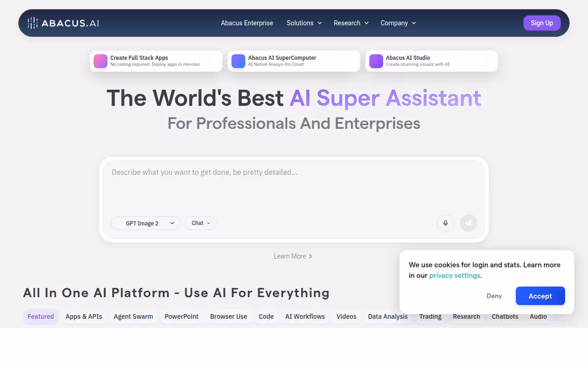Viewport: 588px width, 368px height.
Task: Select the PowerPoint tab
Action: (181, 316)
